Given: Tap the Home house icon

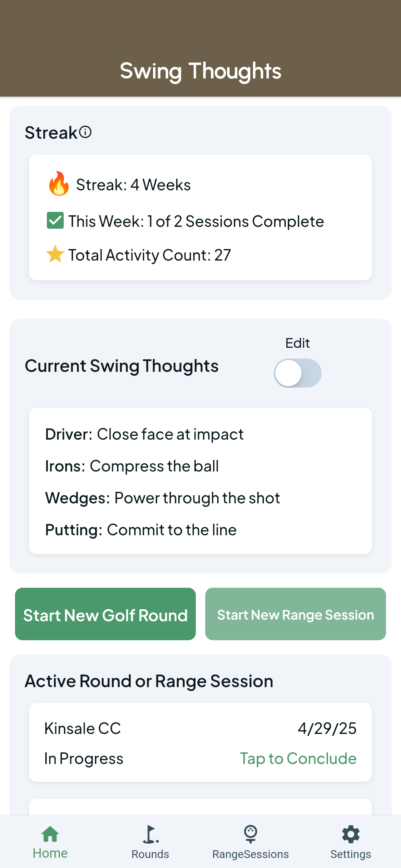Looking at the screenshot, I should click(50, 834).
